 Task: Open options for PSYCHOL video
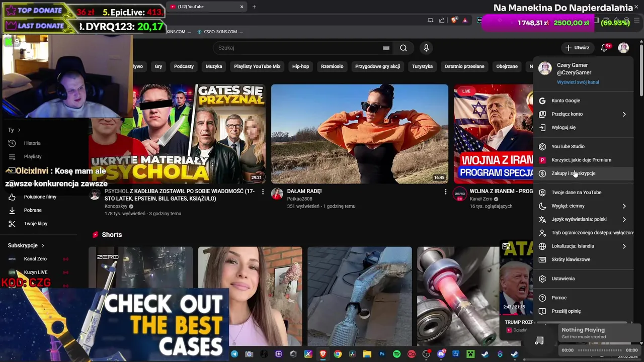(x=263, y=192)
